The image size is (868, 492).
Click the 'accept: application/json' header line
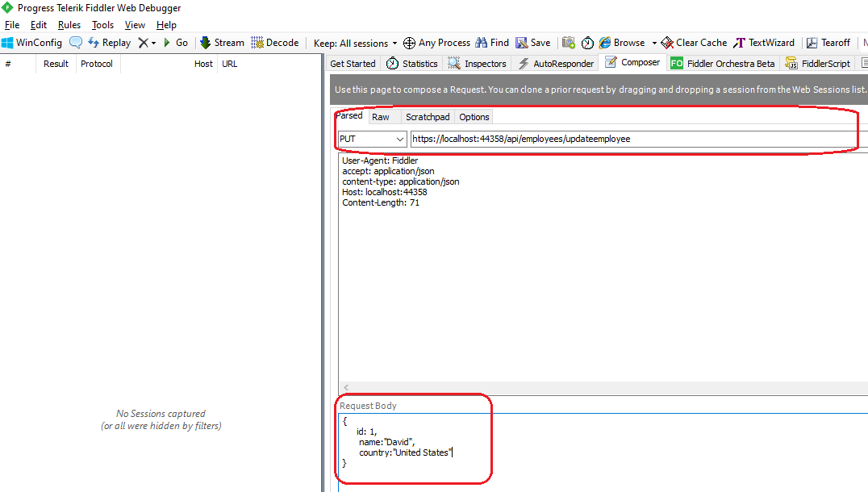tap(388, 171)
